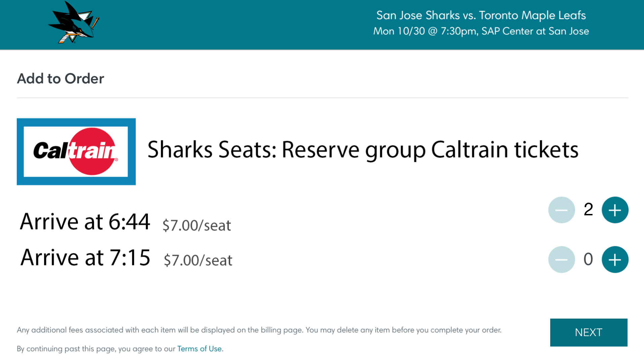The width and height of the screenshot is (644, 362).
Task: Click the red Caltrain circle emblem
Action: point(92,151)
